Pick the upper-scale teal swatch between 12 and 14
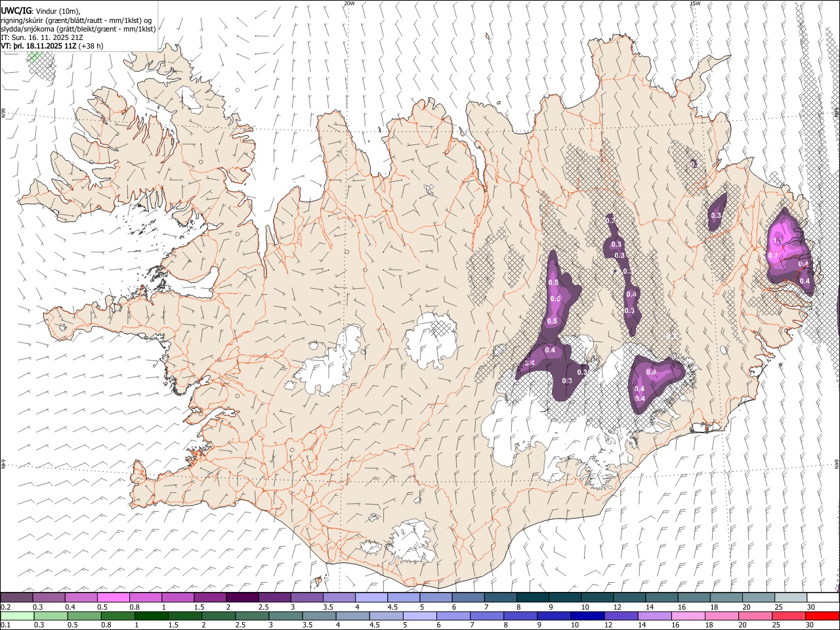The width and height of the screenshot is (840, 630). pos(629,598)
